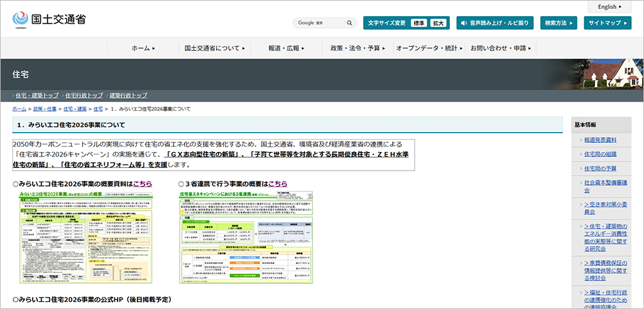Open オープンデータ・統計 menu
The image size is (644, 309).
[429, 48]
